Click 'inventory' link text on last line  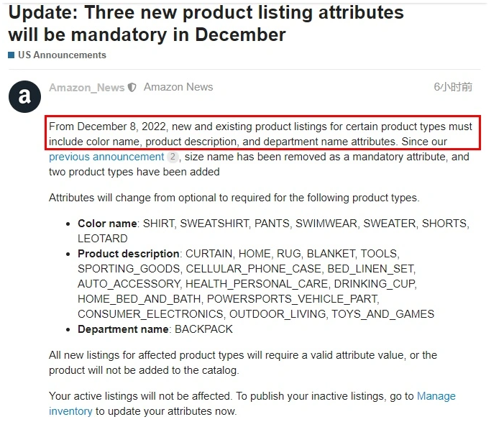[x=70, y=411]
